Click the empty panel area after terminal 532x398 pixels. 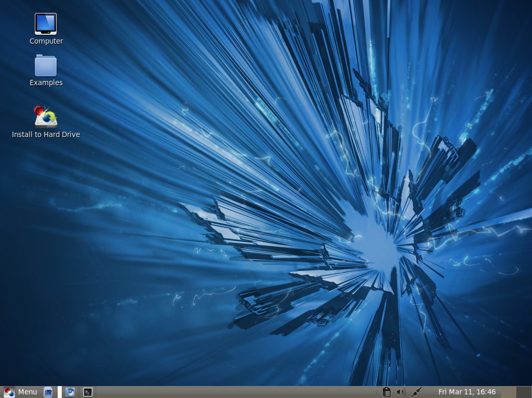tap(234, 392)
